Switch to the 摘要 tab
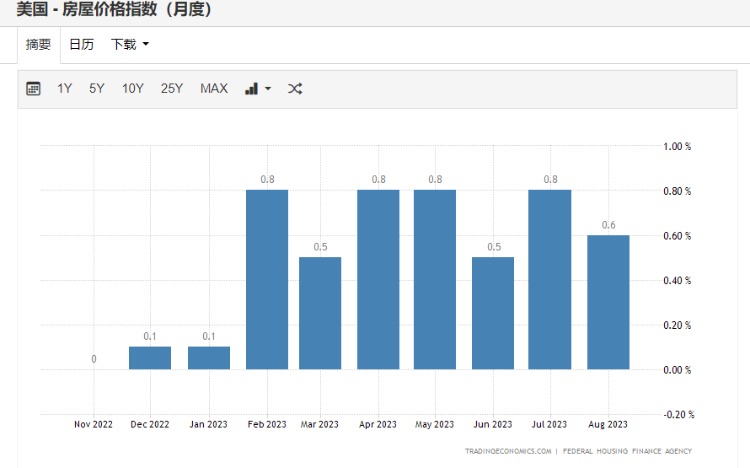The image size is (750, 468). click(x=38, y=45)
